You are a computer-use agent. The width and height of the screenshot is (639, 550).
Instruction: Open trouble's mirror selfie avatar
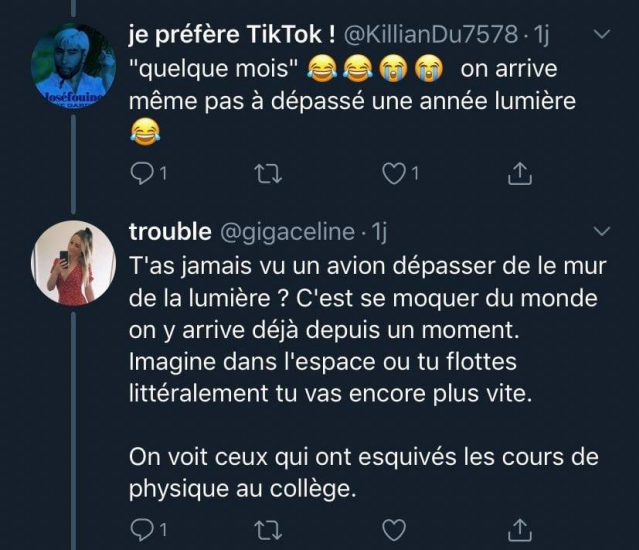pos(73,263)
